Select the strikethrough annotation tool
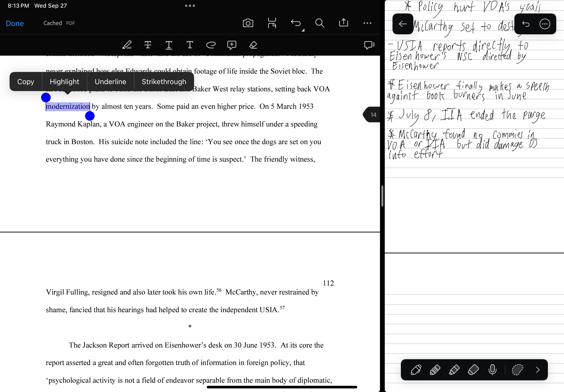Screen dimensions: 564x392 [x=148, y=45]
